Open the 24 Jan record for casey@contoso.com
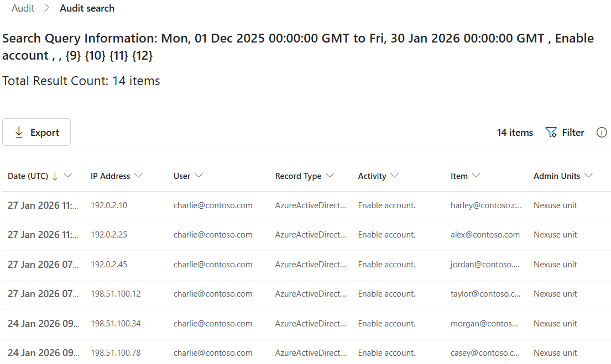Screen dimensions: 611x364 (485, 352)
